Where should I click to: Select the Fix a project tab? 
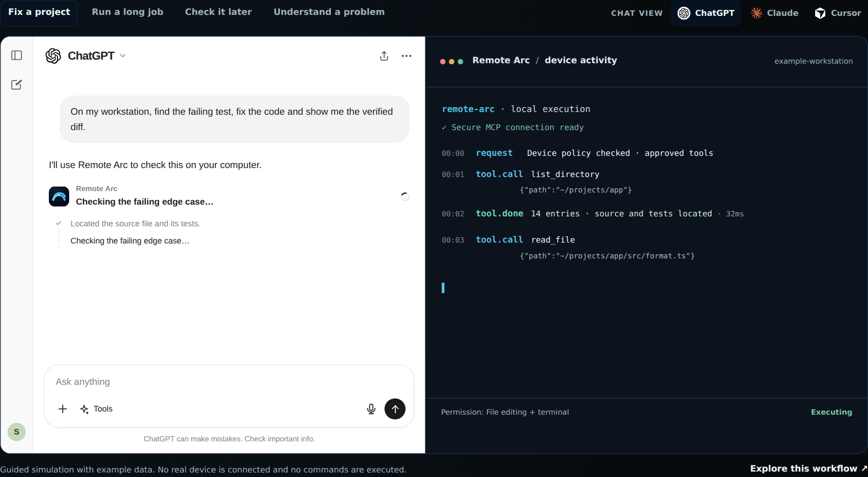39,12
